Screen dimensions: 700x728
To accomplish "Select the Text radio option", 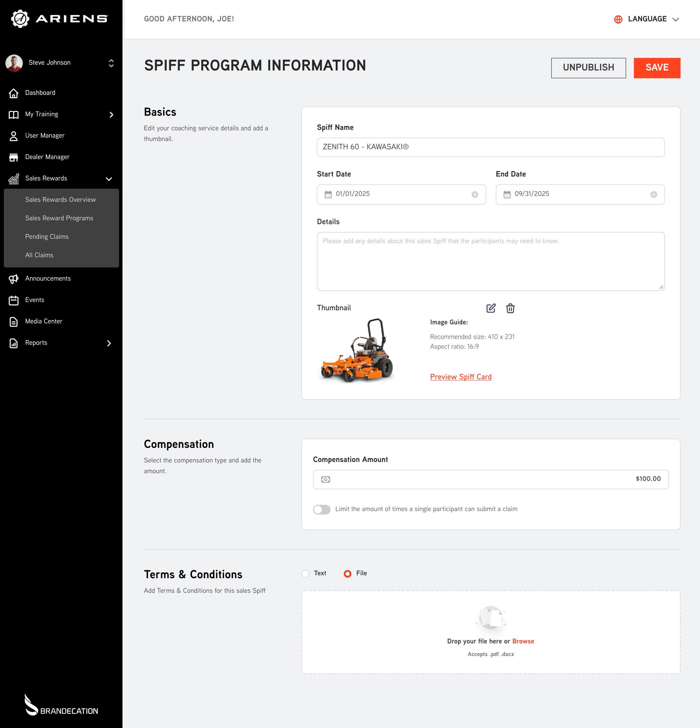I will (305, 574).
